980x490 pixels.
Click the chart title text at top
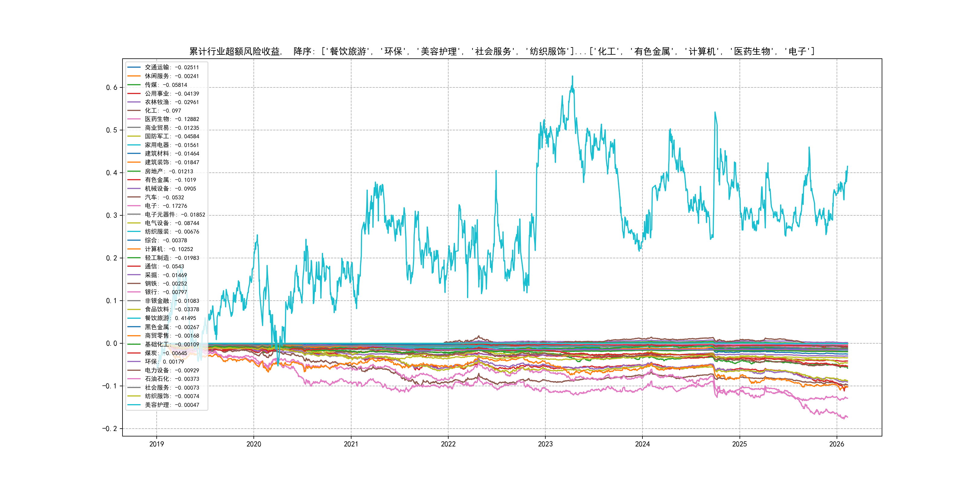pyautogui.click(x=502, y=51)
